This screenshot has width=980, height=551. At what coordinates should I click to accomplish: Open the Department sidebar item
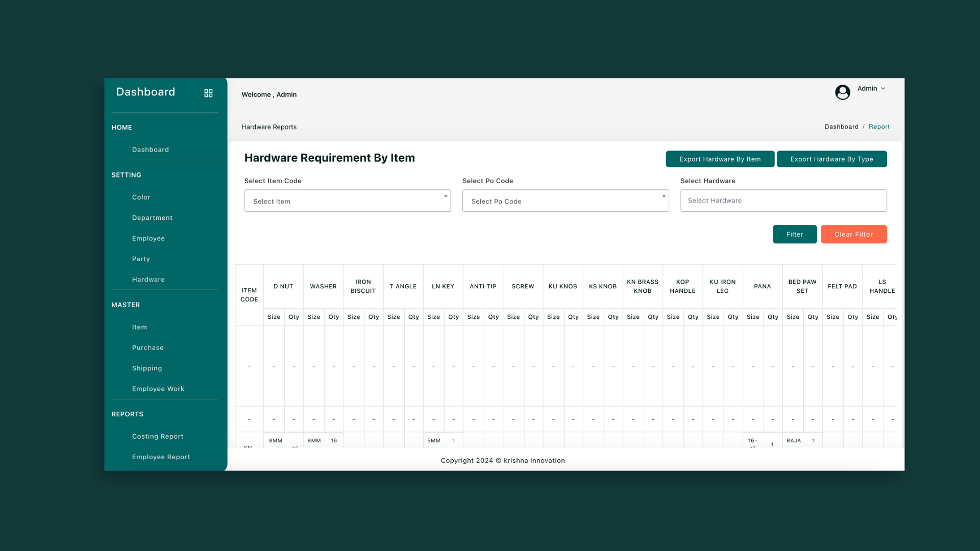pyautogui.click(x=152, y=218)
